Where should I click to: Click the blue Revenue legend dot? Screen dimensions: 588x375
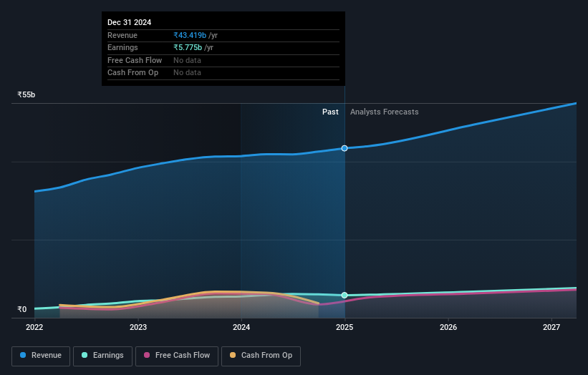[23, 355]
